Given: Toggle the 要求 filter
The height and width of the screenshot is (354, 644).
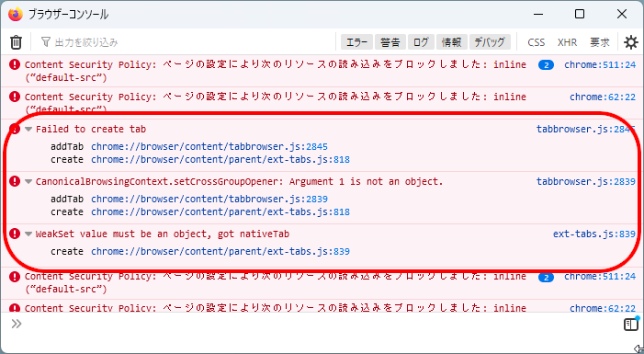Looking at the screenshot, I should pyautogui.click(x=600, y=42).
